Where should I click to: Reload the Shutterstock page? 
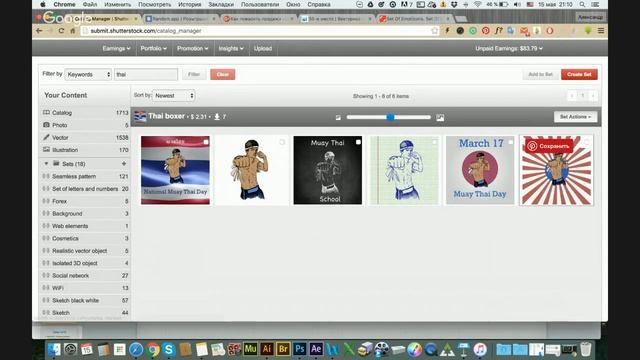(x=61, y=31)
